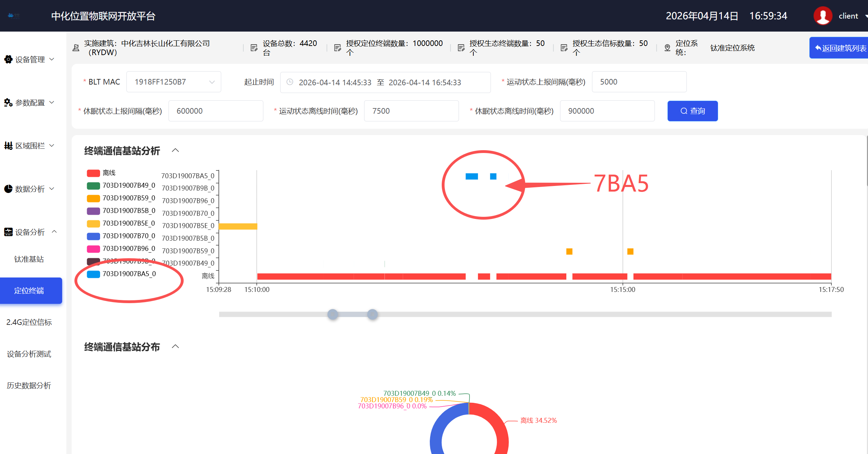Click the right zoom slider handle
Image resolution: width=868 pixels, height=454 pixels.
click(373, 314)
